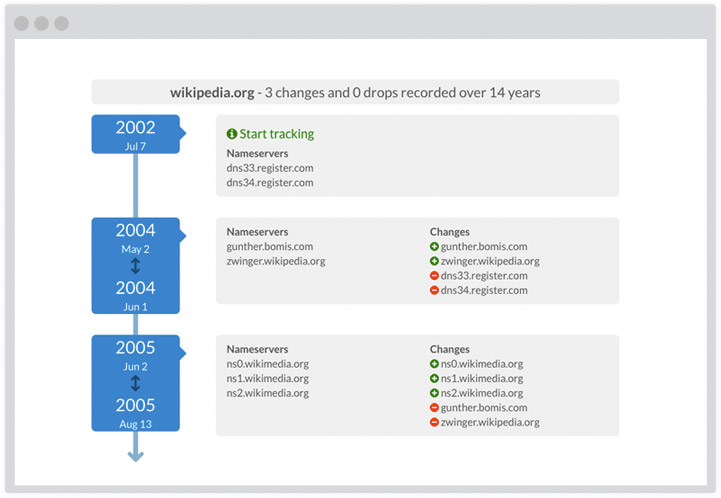Click green plus icon beside gunther.bomis.com
This screenshot has width=721, height=498.
434,246
